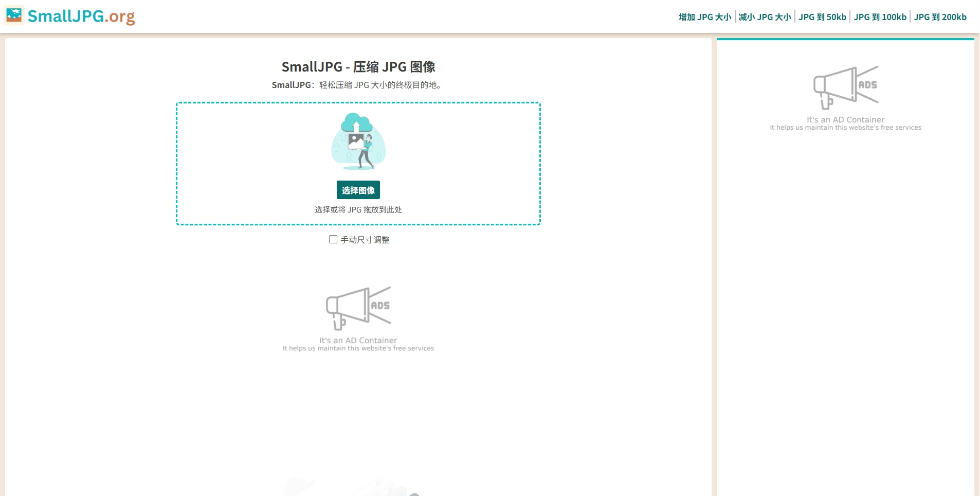This screenshot has width=980, height=496.
Task: Click the 手动尺寸调整 label text
Action: (365, 240)
